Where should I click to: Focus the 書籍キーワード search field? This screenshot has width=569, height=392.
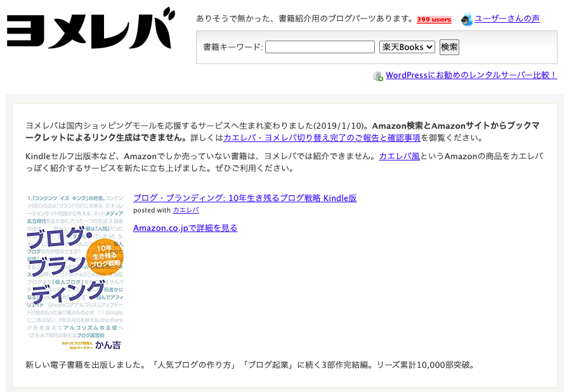click(320, 47)
